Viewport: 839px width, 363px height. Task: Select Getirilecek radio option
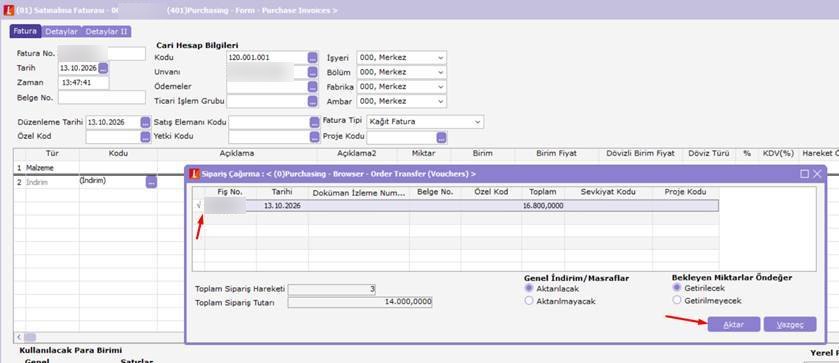pos(677,288)
